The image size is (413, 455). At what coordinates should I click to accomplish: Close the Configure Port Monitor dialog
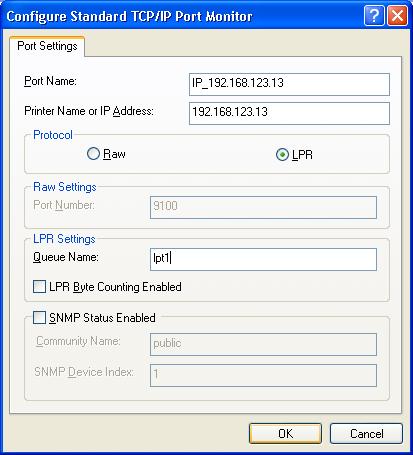pyautogui.click(x=397, y=16)
